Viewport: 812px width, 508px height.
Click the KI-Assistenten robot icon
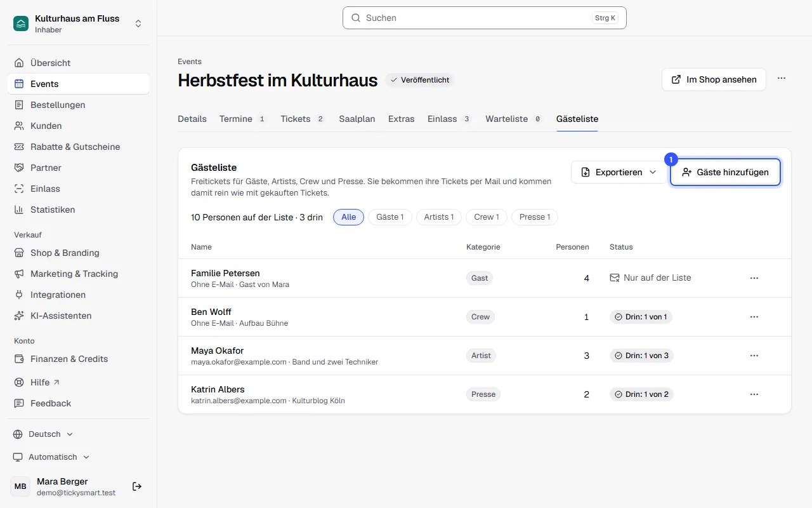tap(19, 316)
